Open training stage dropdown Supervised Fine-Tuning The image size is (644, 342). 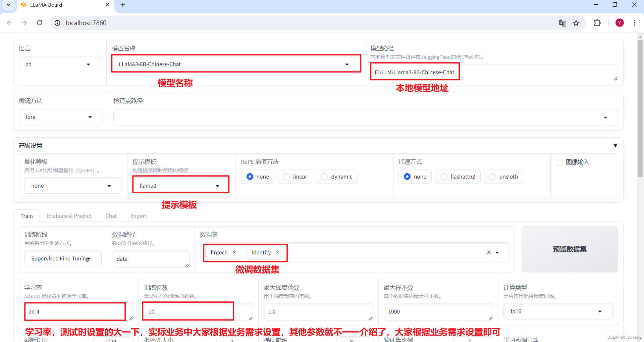[x=63, y=258]
